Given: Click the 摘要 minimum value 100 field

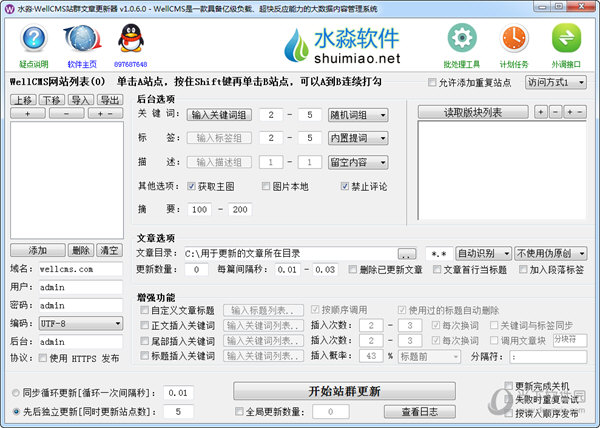Looking at the screenshot, I should (199, 209).
